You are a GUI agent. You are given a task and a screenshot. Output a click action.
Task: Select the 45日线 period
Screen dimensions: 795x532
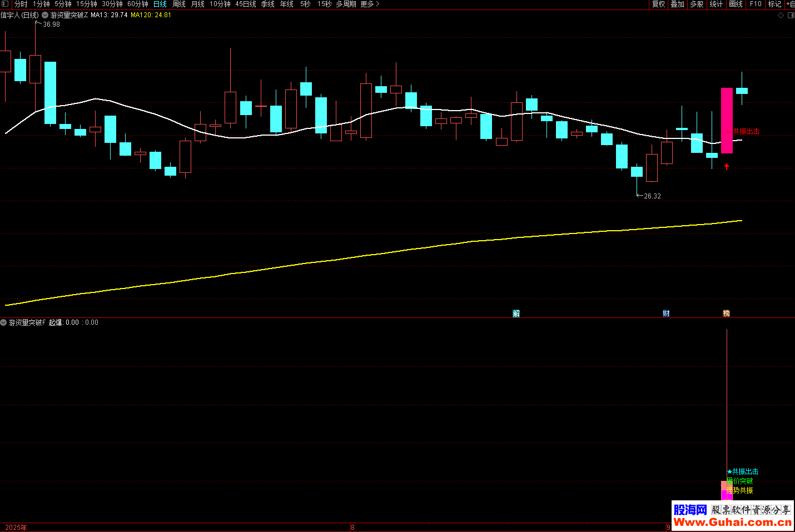pyautogui.click(x=246, y=4)
